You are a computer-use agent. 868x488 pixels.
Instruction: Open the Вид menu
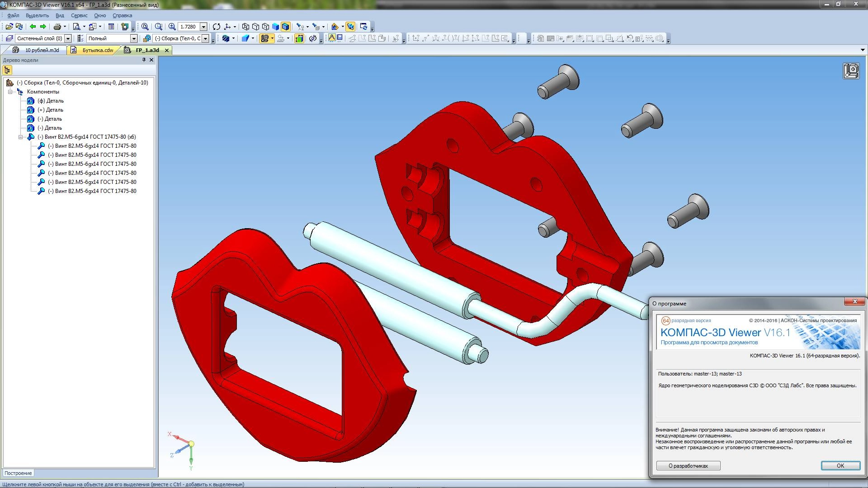click(60, 15)
